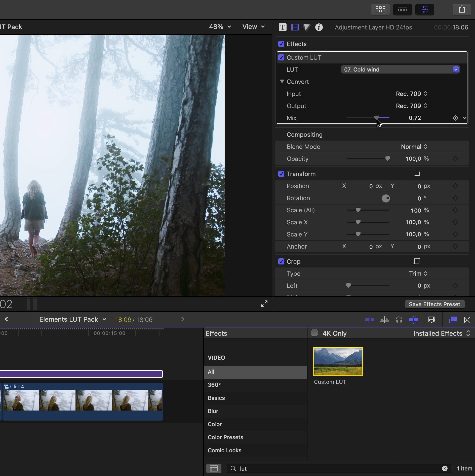475x476 pixels.
Task: Select the Blur effects category
Action: tap(213, 411)
